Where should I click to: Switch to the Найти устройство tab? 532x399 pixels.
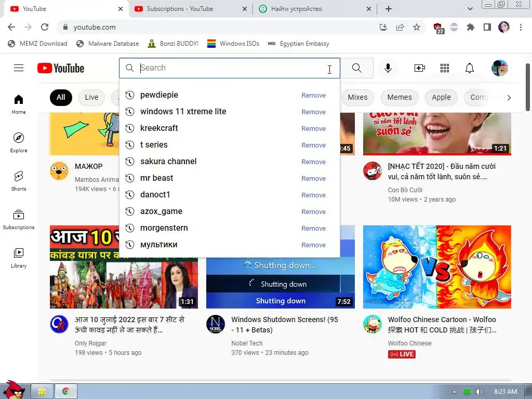[x=314, y=9]
